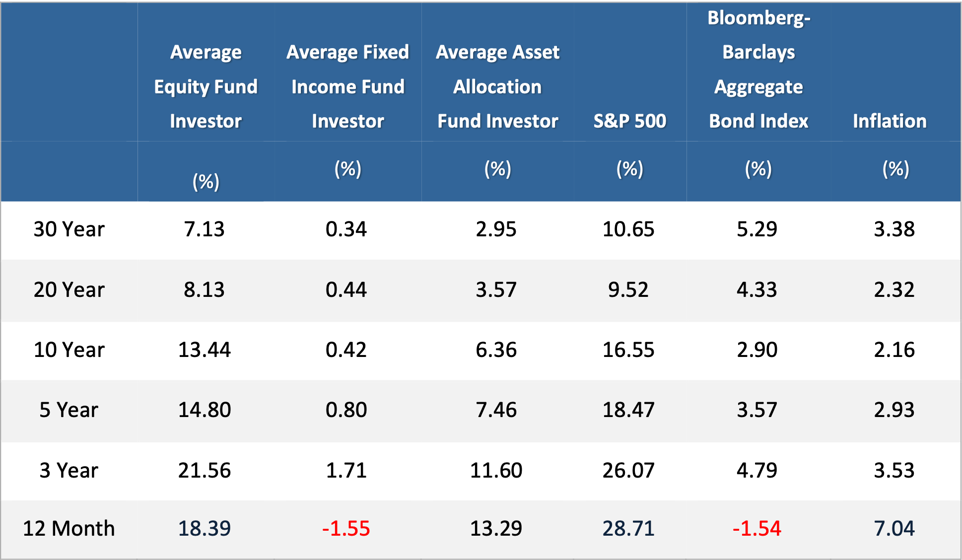This screenshot has height=560, width=962.
Task: Select the S&P 500 column header
Action: (x=629, y=121)
